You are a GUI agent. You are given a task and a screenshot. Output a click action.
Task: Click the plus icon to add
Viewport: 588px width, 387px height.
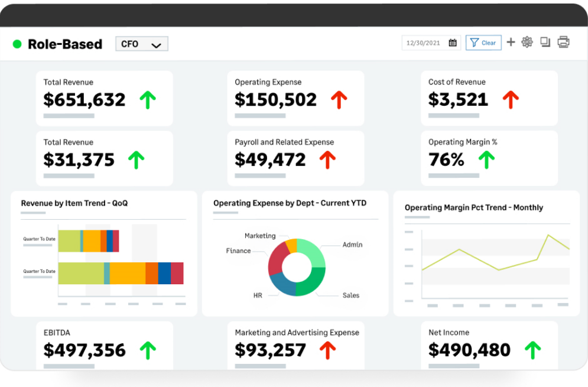coord(511,43)
